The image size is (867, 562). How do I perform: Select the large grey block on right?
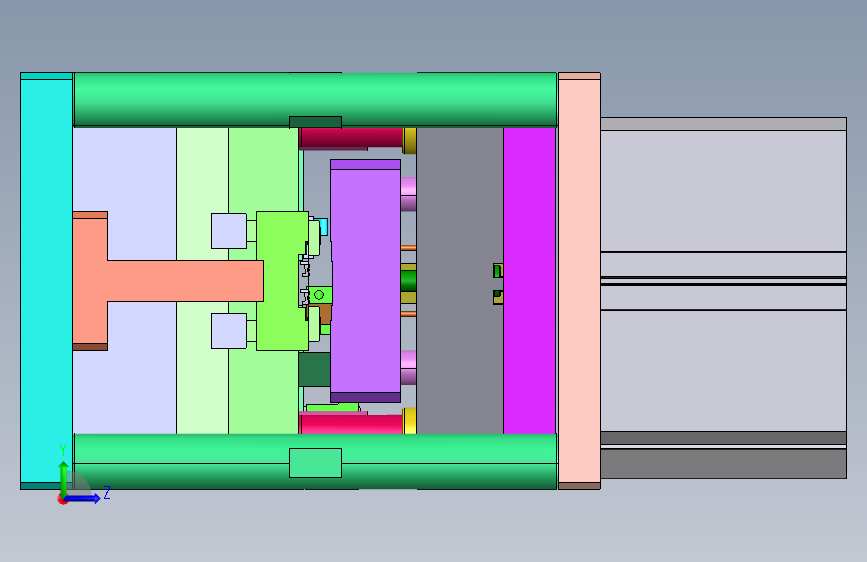pos(723,298)
